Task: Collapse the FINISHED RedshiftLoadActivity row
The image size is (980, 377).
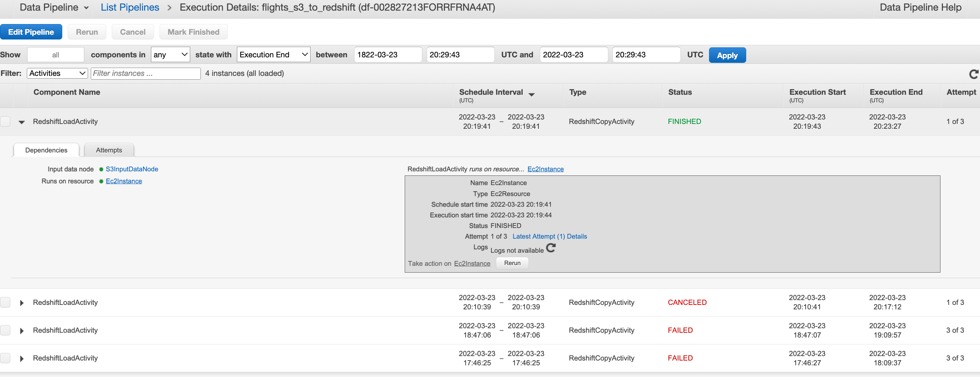Action: (x=22, y=122)
